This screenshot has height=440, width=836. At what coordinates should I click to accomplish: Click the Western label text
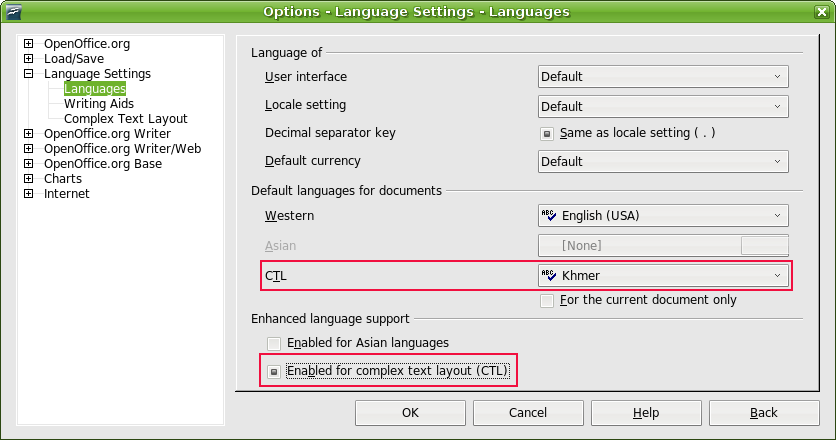click(x=290, y=215)
